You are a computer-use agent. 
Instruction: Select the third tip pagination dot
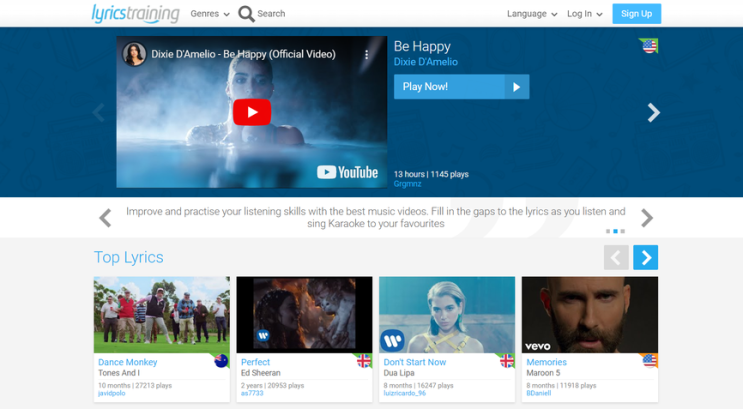pyautogui.click(x=623, y=231)
